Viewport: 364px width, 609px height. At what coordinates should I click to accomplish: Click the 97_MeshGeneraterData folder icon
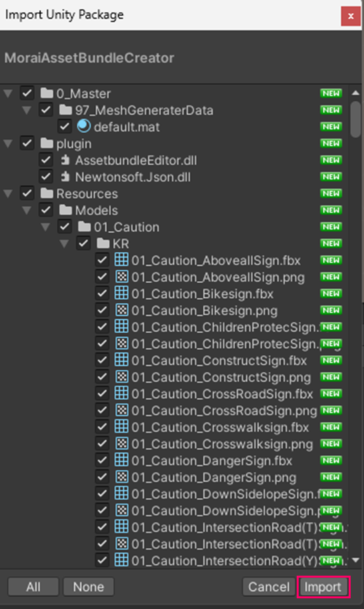(x=65, y=110)
